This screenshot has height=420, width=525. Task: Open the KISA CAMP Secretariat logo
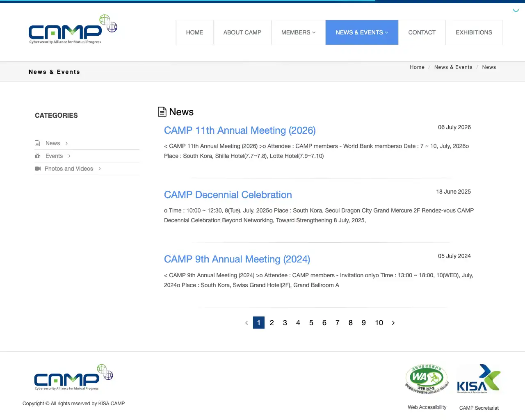click(x=478, y=379)
